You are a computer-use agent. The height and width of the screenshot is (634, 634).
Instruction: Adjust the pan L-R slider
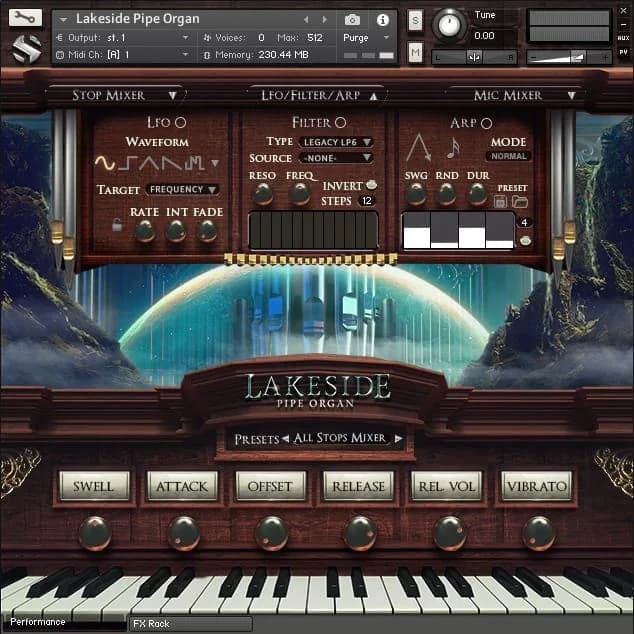pos(475,57)
